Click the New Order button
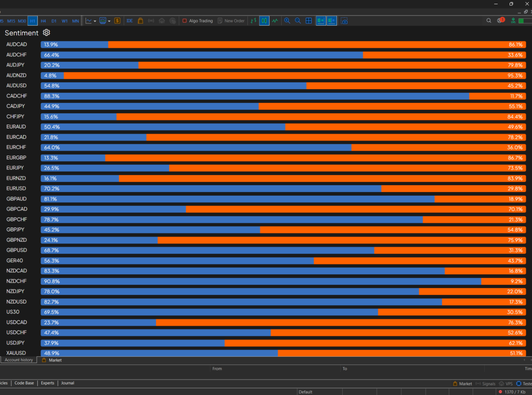 pos(231,21)
